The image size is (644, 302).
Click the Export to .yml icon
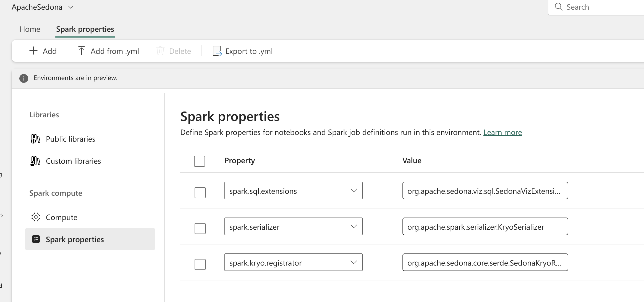click(217, 51)
